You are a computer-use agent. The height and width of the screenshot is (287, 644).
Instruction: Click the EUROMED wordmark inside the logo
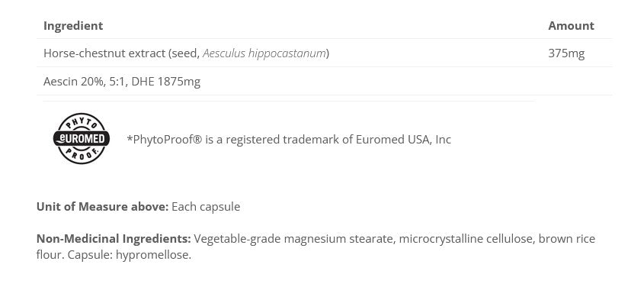point(82,139)
